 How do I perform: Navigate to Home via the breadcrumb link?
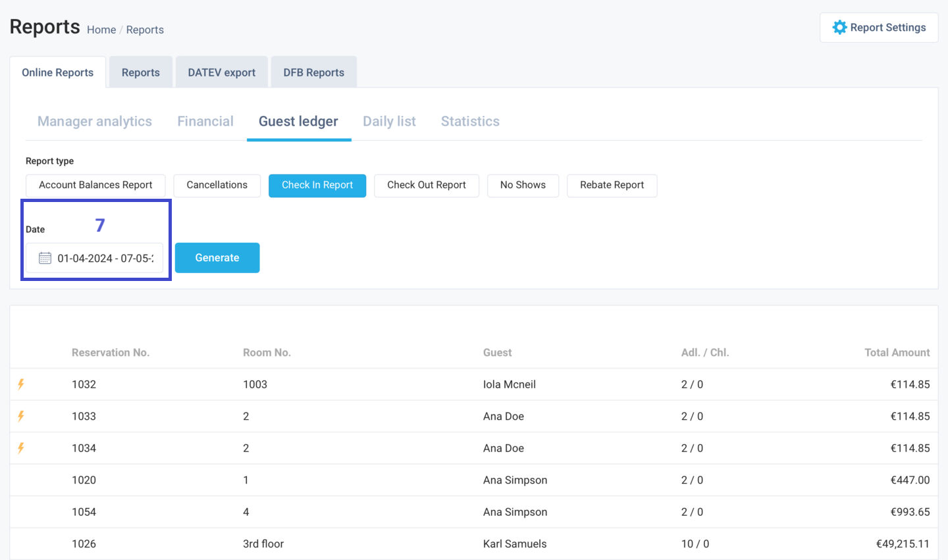click(x=101, y=30)
